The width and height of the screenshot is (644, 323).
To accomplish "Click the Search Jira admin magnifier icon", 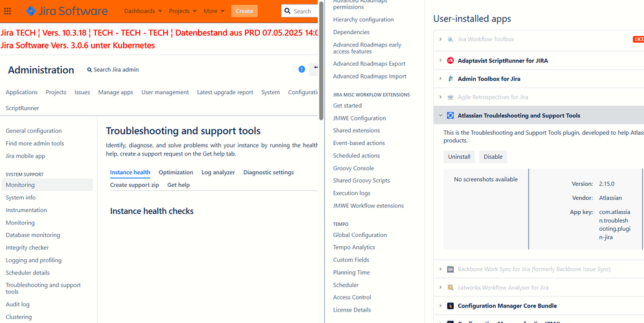I will pos(90,70).
